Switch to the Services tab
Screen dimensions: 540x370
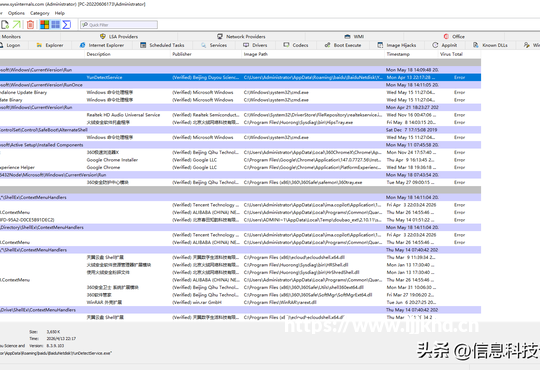[214, 45]
